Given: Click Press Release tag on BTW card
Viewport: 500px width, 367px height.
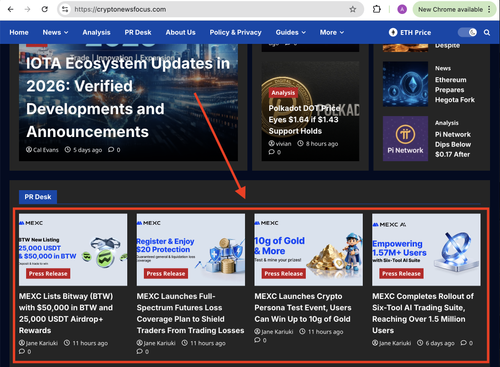Looking at the screenshot, I should [x=48, y=274].
